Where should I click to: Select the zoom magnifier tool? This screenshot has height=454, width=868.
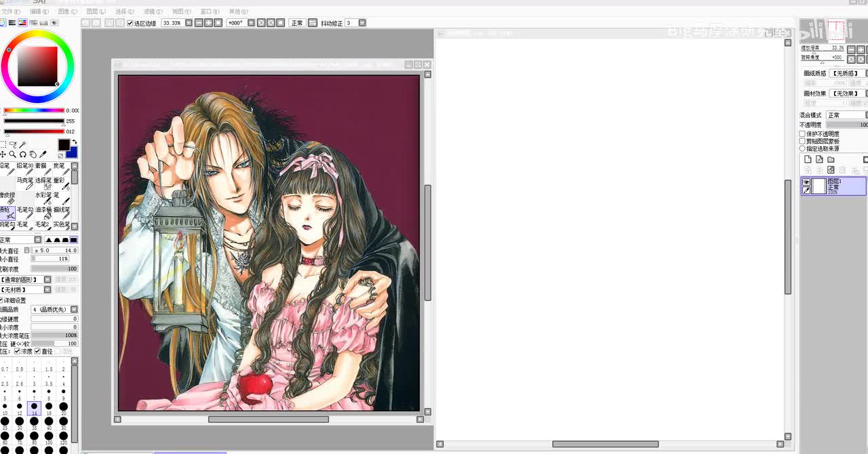(x=12, y=154)
